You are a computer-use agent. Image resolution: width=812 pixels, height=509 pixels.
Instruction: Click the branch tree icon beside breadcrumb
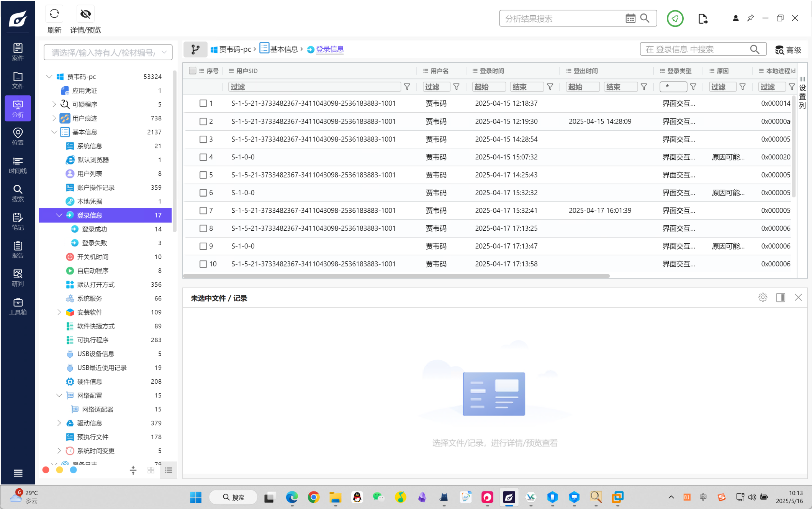point(195,49)
